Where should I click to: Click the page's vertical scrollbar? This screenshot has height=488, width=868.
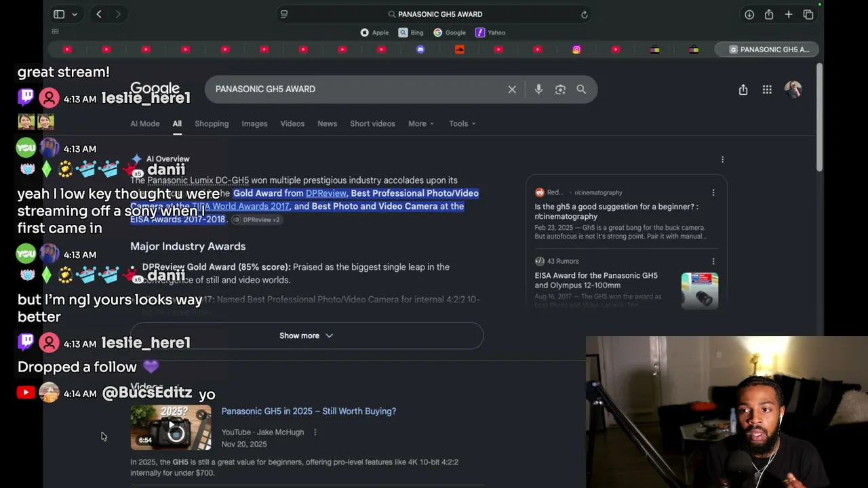pyautogui.click(x=819, y=119)
